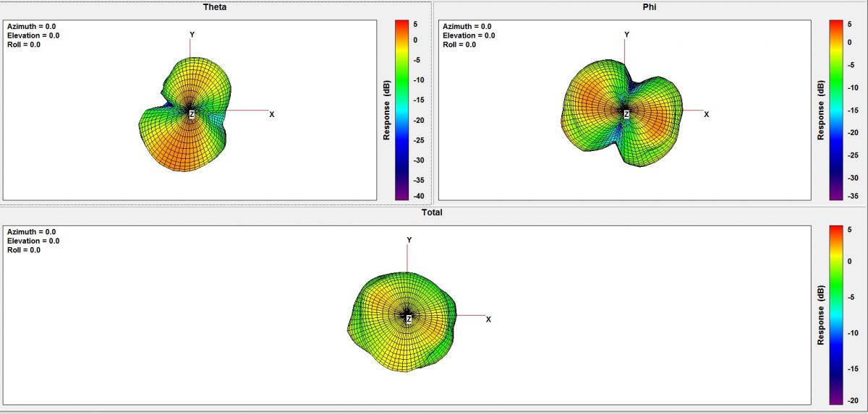This screenshot has height=414, width=868.
Task: Click the Z origin label in Total plot
Action: [x=409, y=319]
